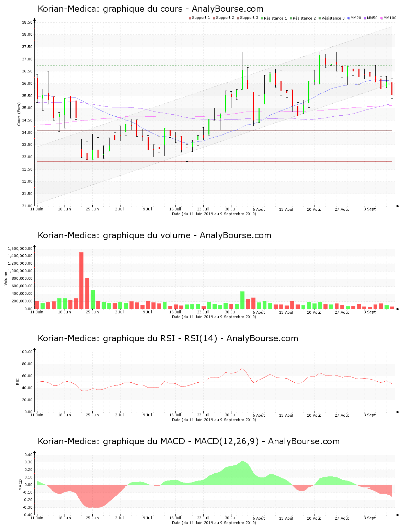Click the date range caption under volume chart

click(214, 317)
